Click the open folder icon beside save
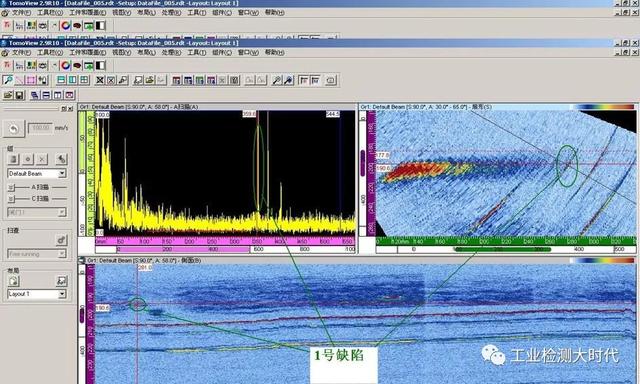Viewport: 640px width, 384px height. click(x=8, y=95)
